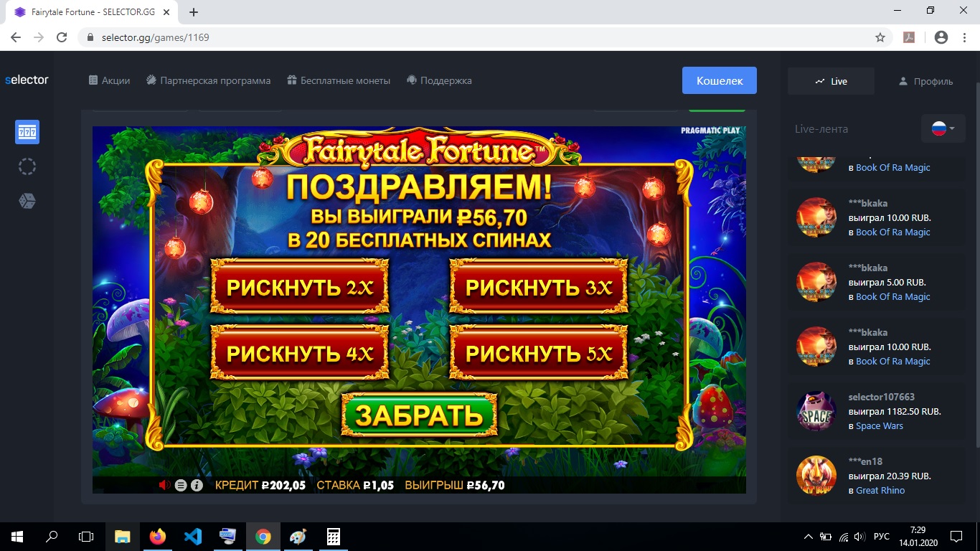This screenshot has height=551, width=980.
Task: Click the PDF extension icon
Action: [x=909, y=37]
